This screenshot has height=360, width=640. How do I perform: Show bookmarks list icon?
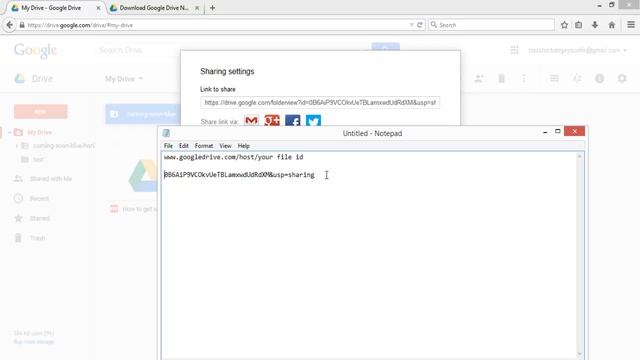(x=579, y=25)
